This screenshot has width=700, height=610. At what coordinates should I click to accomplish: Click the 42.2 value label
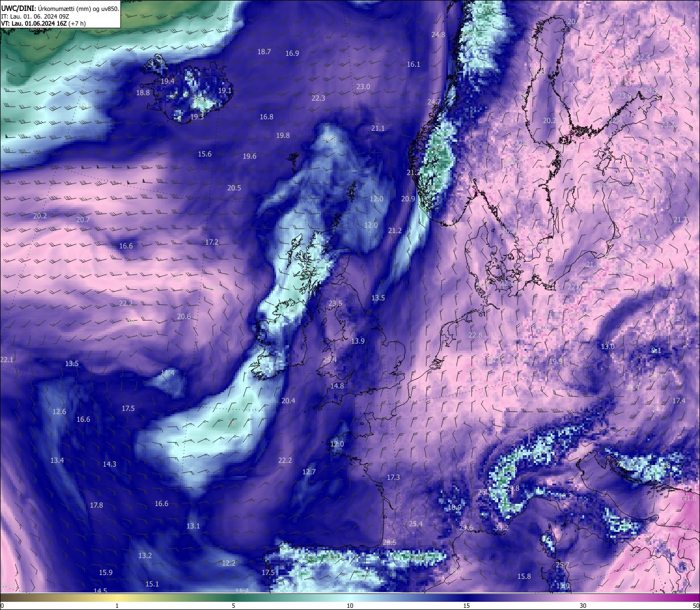click(x=688, y=527)
